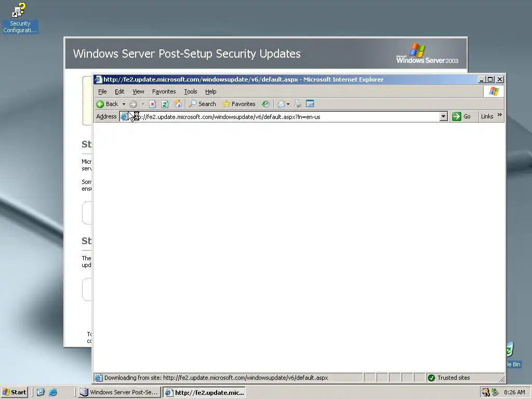Open the Back history dropdown arrow

pyautogui.click(x=124, y=104)
